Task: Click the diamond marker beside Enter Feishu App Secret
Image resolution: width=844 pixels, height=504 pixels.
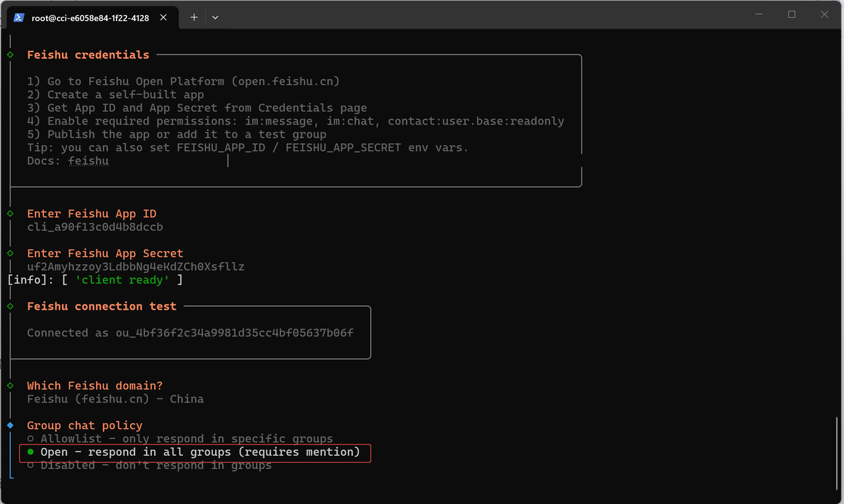Action: 10,253
